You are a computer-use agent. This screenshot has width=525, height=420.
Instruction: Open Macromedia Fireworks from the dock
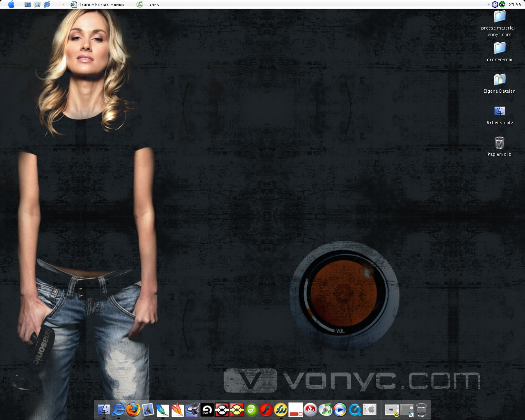tap(281, 409)
